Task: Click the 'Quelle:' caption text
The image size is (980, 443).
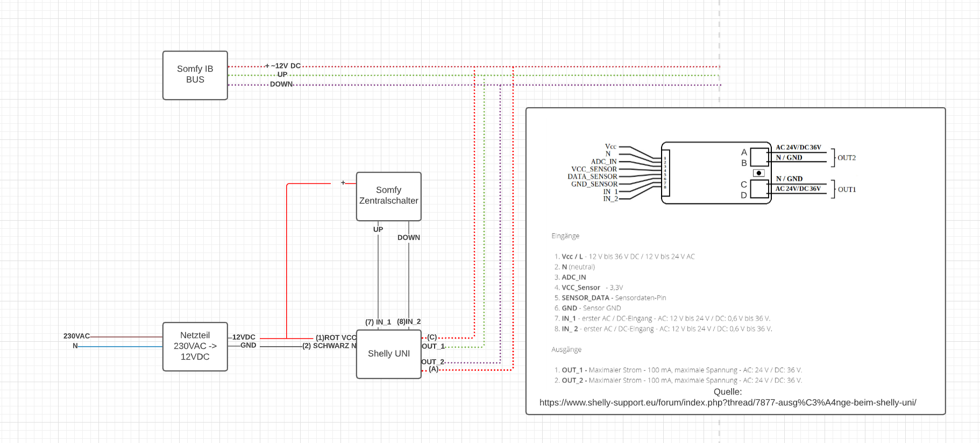Action: [728, 392]
